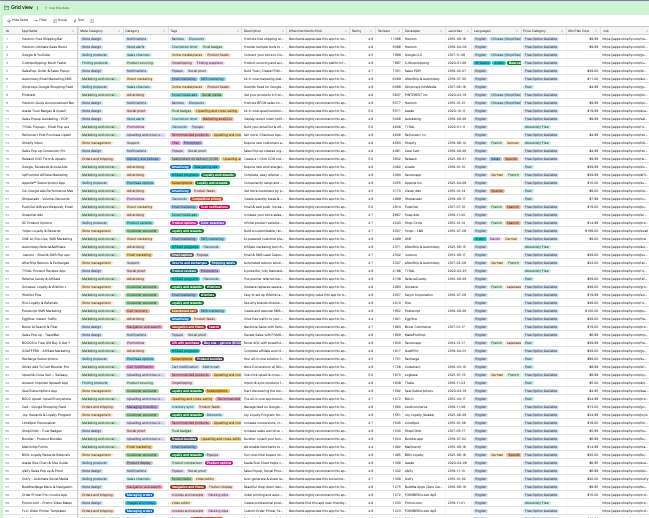Viewport: 649px width, 518px height.
Task: Open the Tags column dropdown
Action: (238, 31)
